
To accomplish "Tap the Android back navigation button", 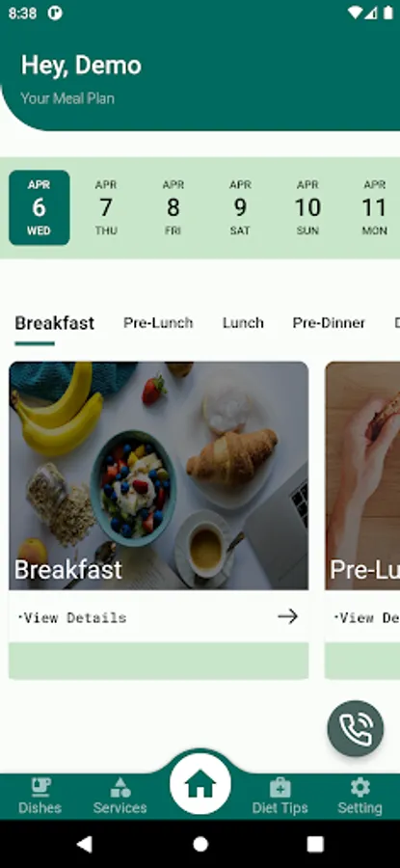I will pyautogui.click(x=84, y=844).
